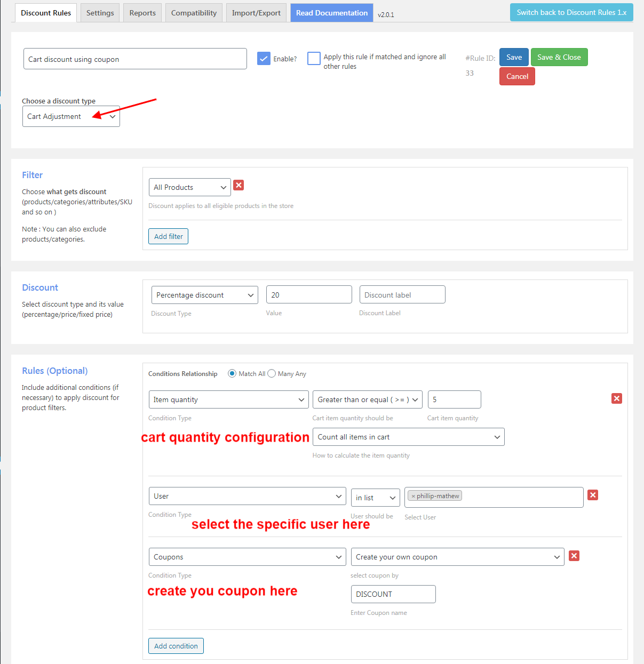This screenshot has width=644, height=664.
Task: Open the Count all items in cart dropdown
Action: point(408,437)
